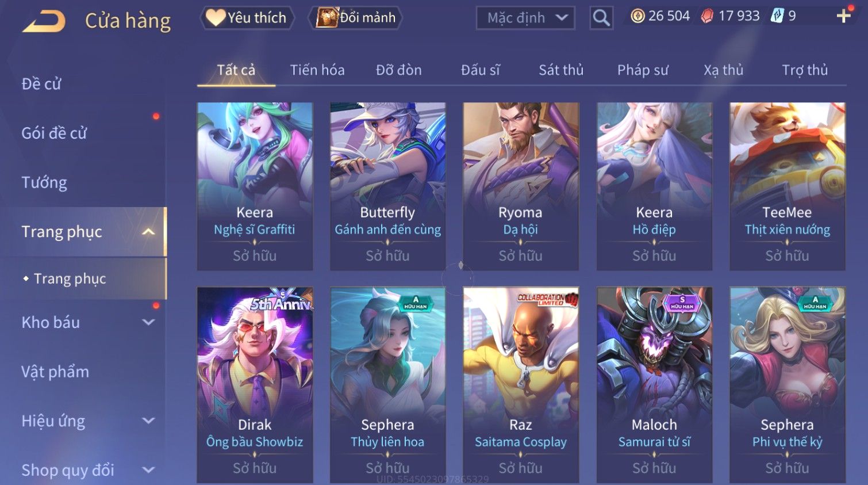Viewport: 868px width, 485px height.
Task: Expand the Kho báu sidebar section
Action: (148, 322)
